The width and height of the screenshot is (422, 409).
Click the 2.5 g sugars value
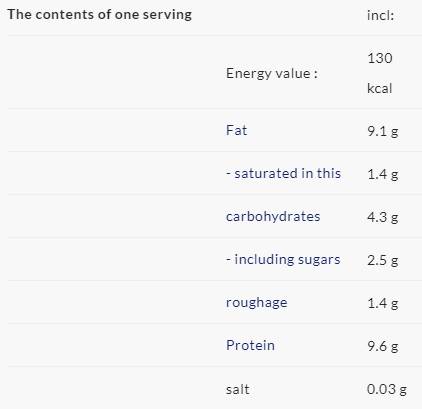pyautogui.click(x=383, y=260)
